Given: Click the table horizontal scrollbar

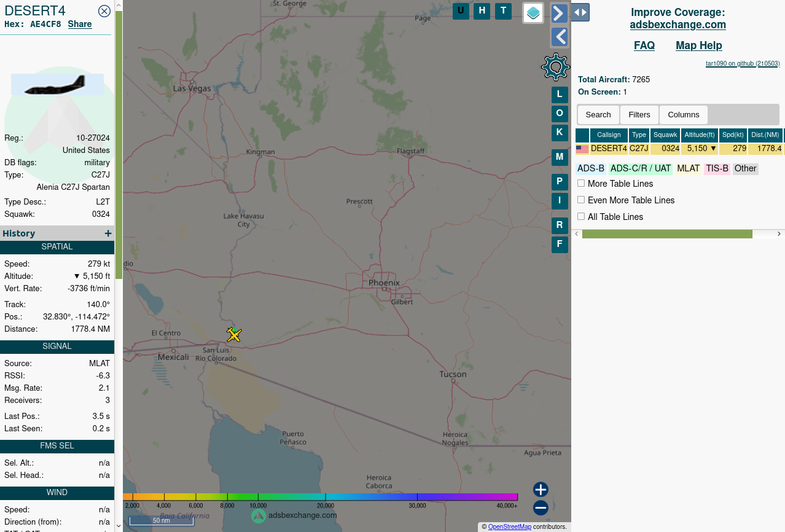Looking at the screenshot, I should [x=667, y=234].
